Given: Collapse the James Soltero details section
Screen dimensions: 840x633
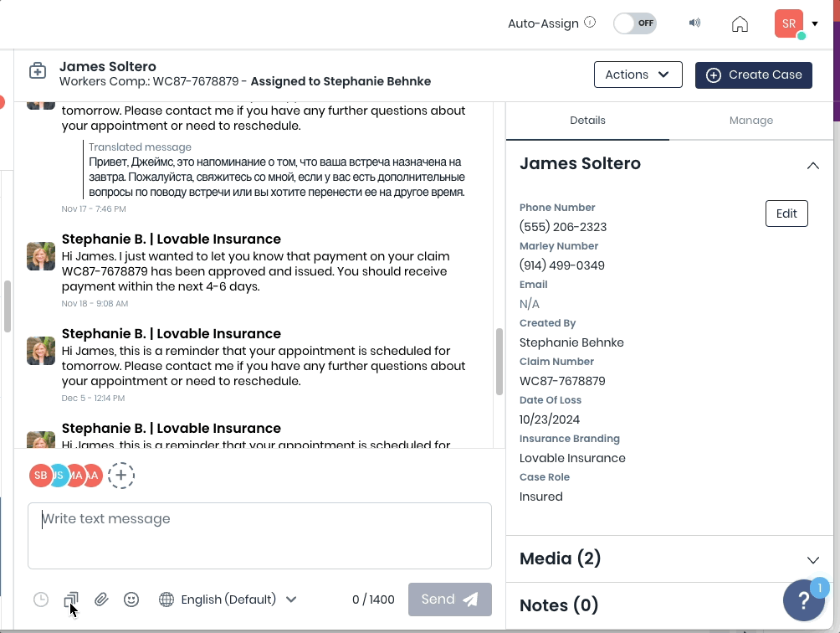Looking at the screenshot, I should 812,165.
